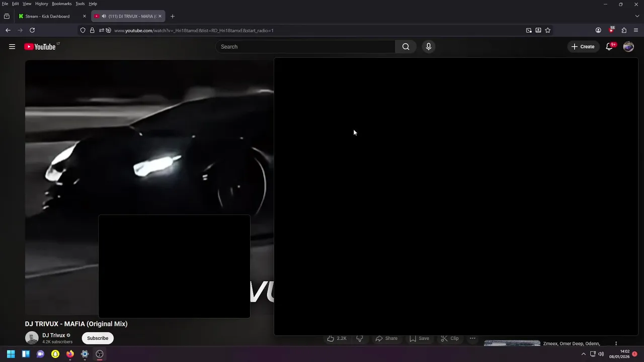The width and height of the screenshot is (644, 362).
Task: Show hidden system tray icons
Action: click(584, 354)
